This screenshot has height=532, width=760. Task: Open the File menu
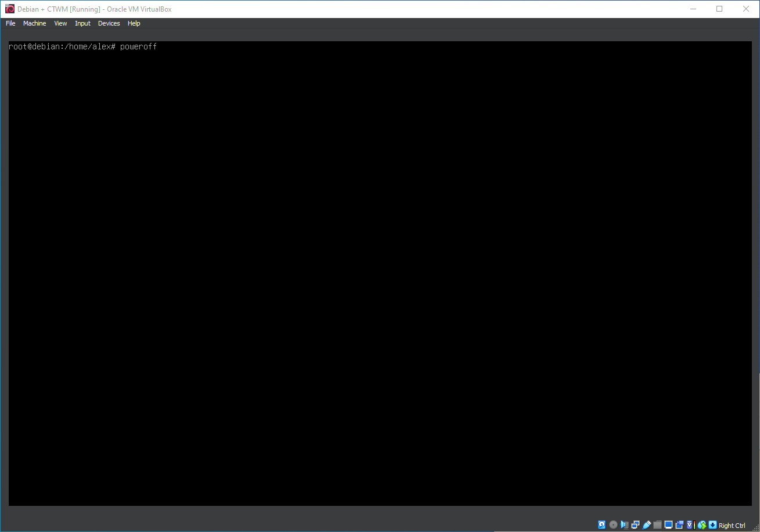(10, 23)
